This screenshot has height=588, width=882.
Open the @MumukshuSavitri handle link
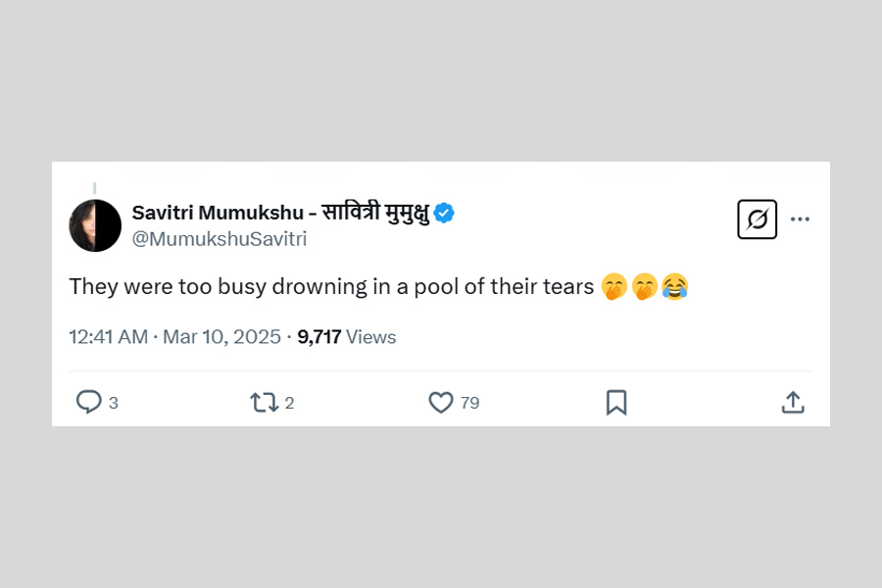pyautogui.click(x=219, y=238)
